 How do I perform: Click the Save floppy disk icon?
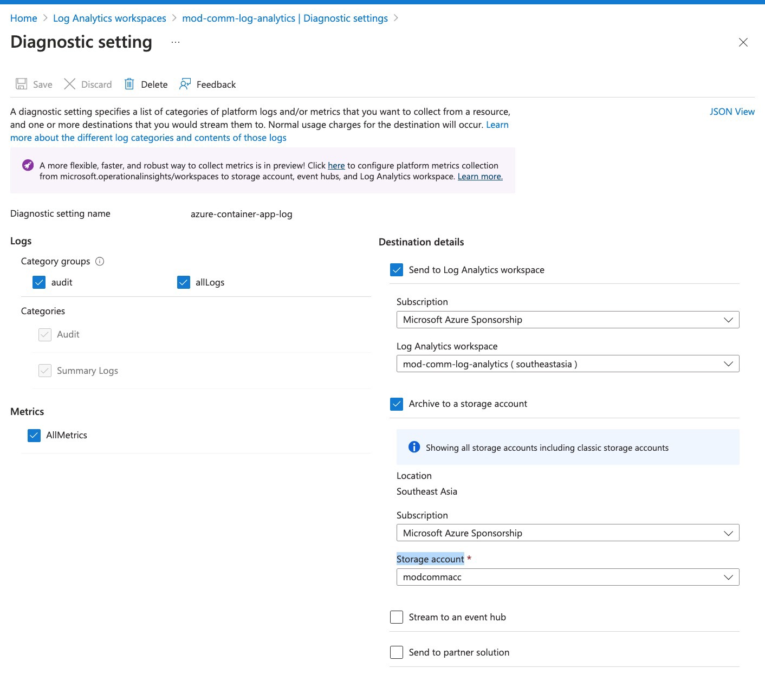[x=22, y=84]
